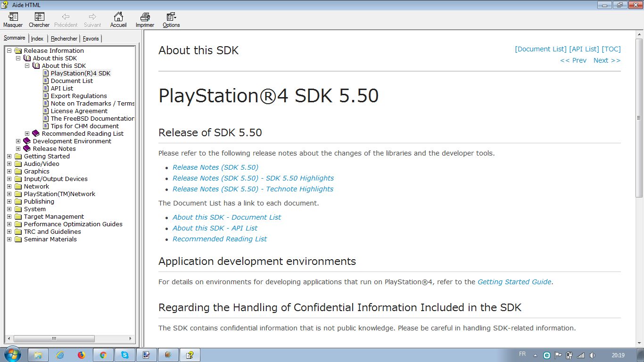
Task: Click the Chercher toolbar icon
Action: click(x=39, y=17)
